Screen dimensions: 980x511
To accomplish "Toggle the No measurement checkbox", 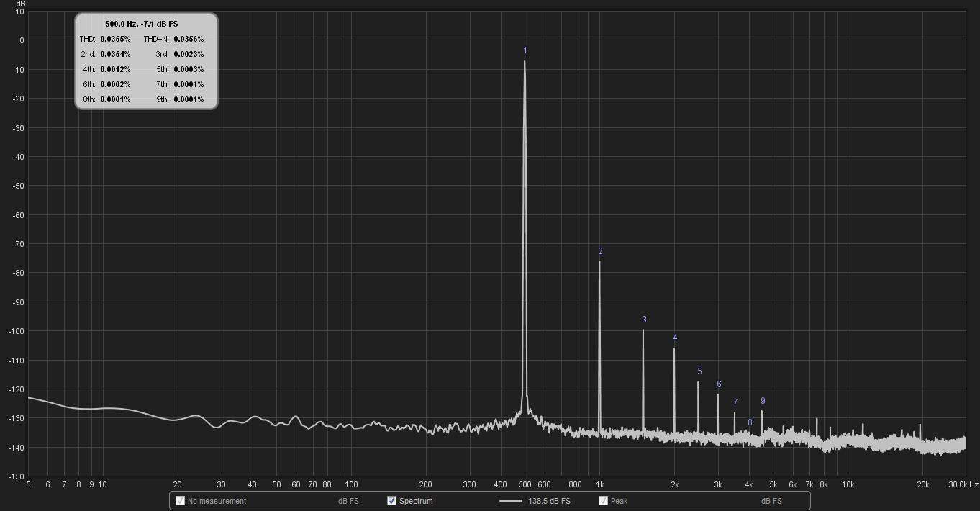I will (x=180, y=501).
